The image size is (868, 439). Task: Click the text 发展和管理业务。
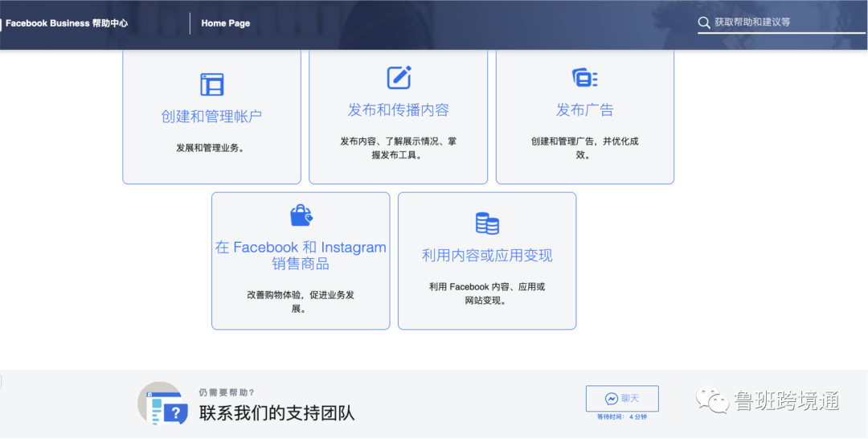pyautogui.click(x=211, y=149)
